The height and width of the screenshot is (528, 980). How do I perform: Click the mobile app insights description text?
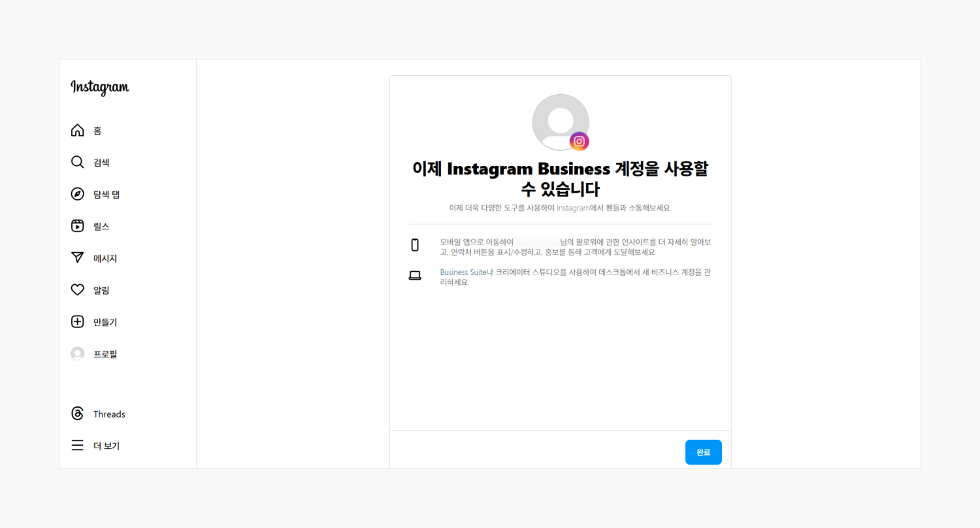(x=576, y=247)
